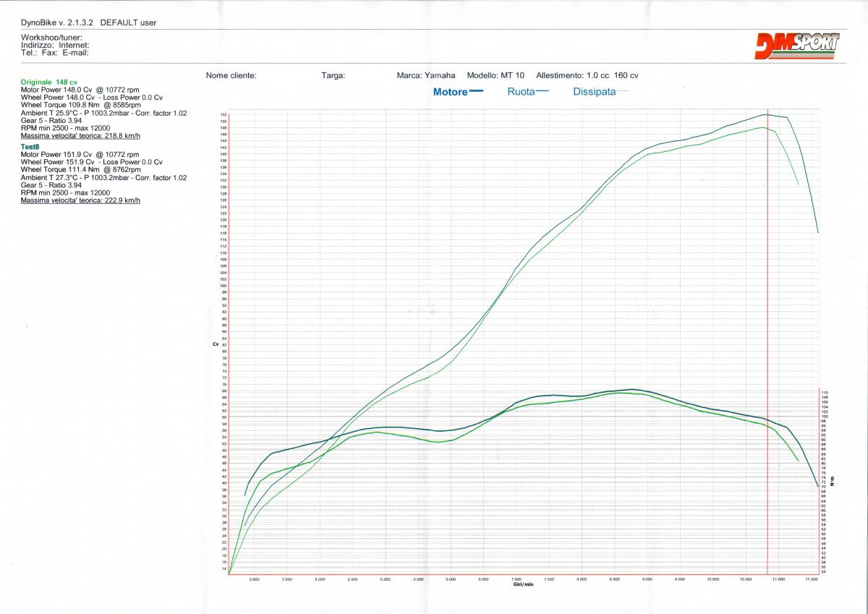The height and width of the screenshot is (614, 868).
Task: Click the 'Ambient T 25.9°C' line
Action: pyautogui.click(x=104, y=113)
